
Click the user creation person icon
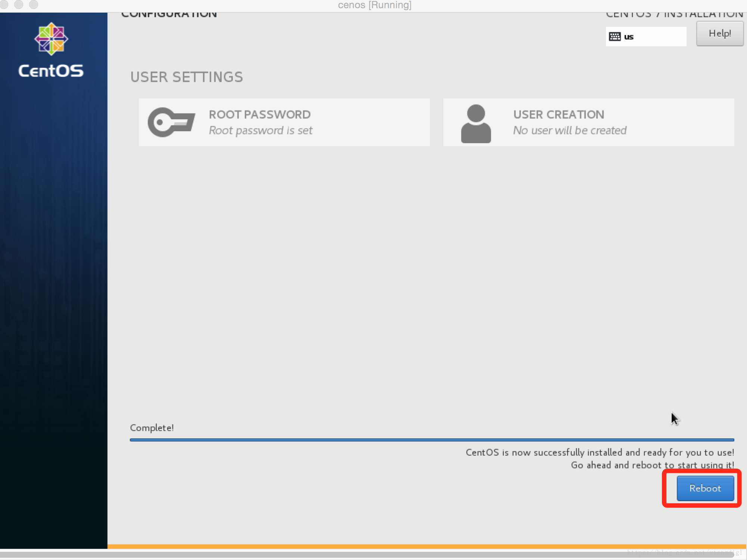(x=476, y=123)
